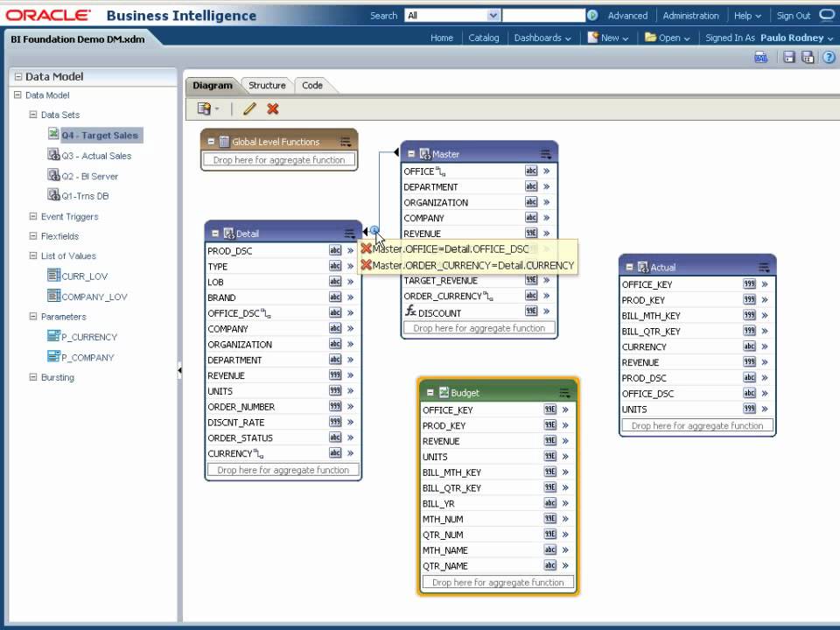
Task: Click the actions arrow for OFFICE_KEY in Actual
Action: pyautogui.click(x=765, y=283)
